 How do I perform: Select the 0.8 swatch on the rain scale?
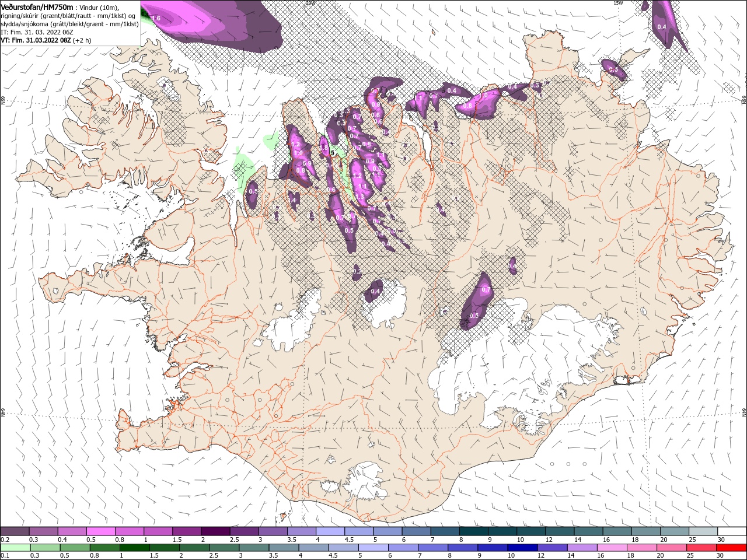click(x=105, y=548)
